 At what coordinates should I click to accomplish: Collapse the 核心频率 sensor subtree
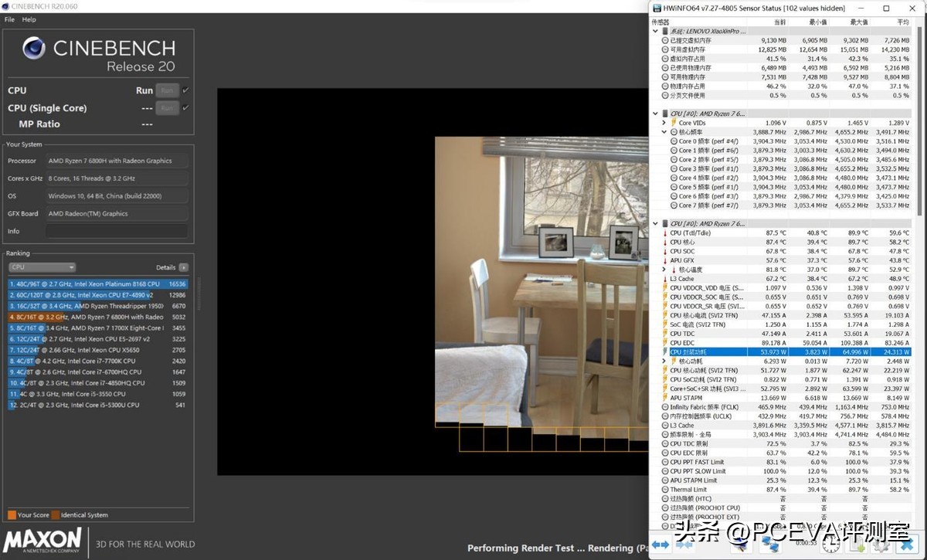pyautogui.click(x=664, y=132)
